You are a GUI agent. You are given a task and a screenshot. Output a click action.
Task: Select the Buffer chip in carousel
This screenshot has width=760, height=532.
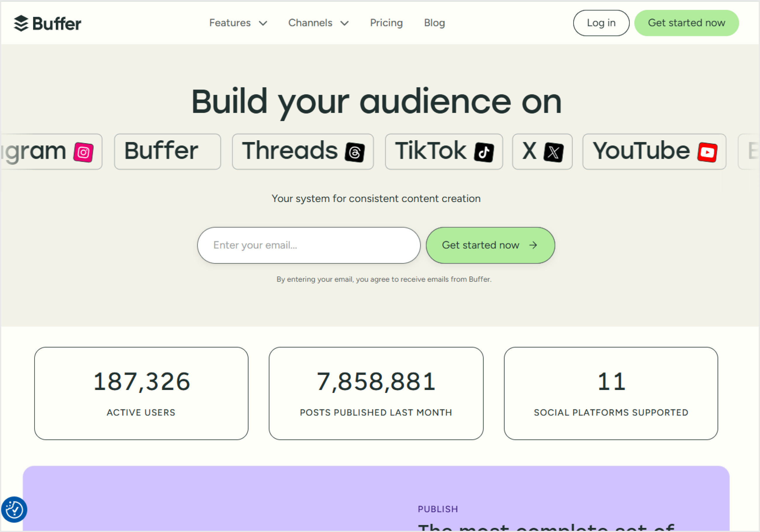167,152
